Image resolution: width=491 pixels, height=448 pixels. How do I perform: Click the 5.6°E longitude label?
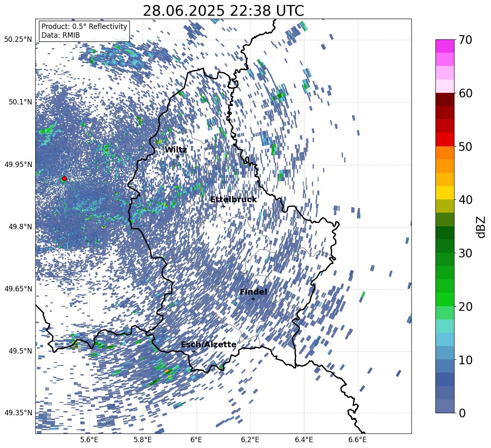[x=89, y=440]
